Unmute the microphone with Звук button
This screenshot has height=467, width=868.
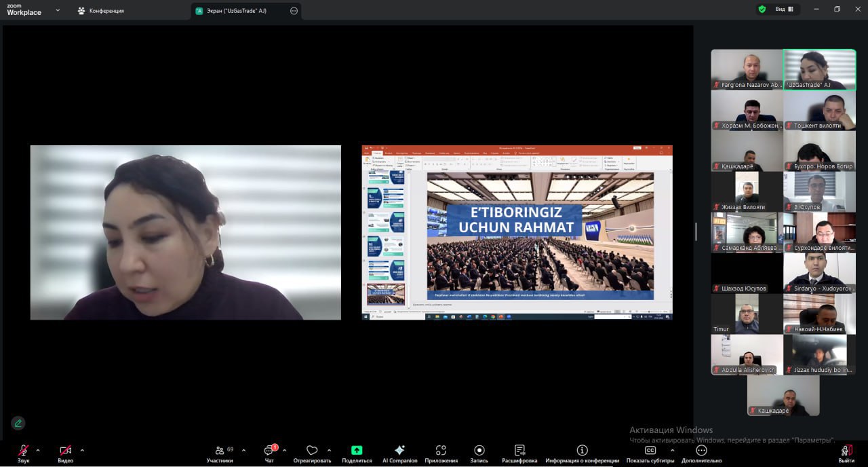coord(23,451)
